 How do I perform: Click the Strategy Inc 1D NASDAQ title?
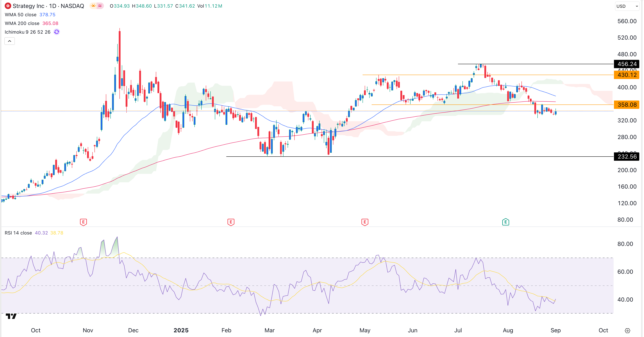[x=48, y=6]
